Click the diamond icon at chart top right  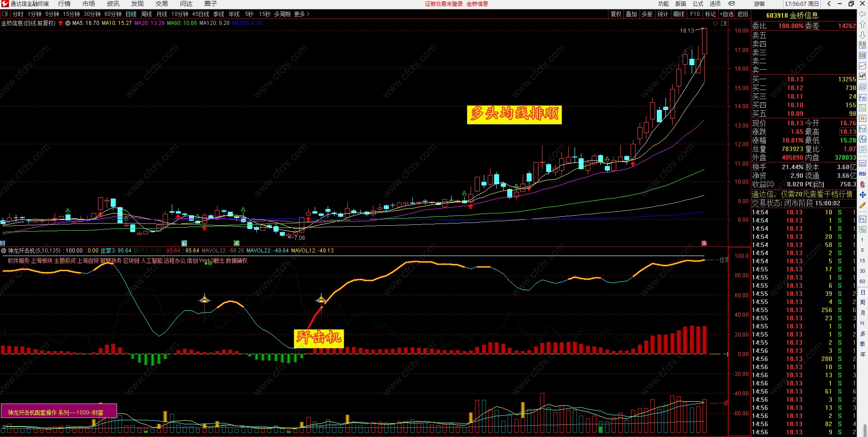[715, 23]
